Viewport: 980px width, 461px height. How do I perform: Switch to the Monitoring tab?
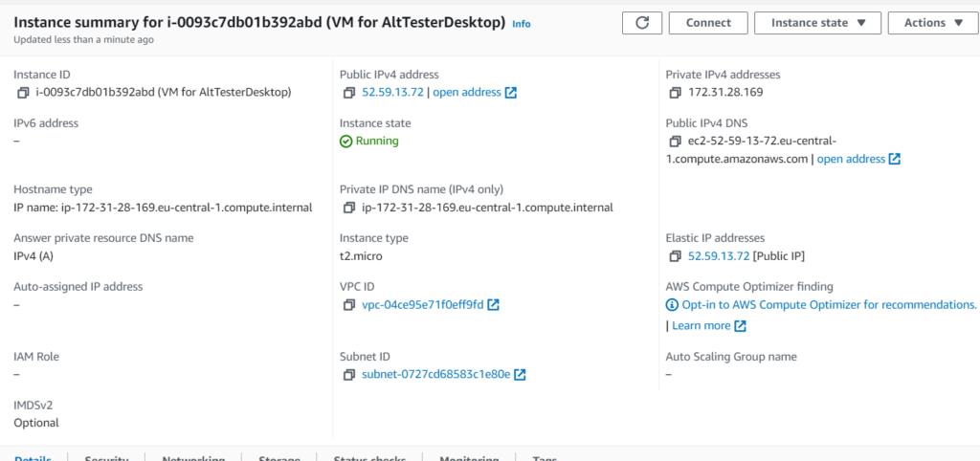click(x=469, y=458)
